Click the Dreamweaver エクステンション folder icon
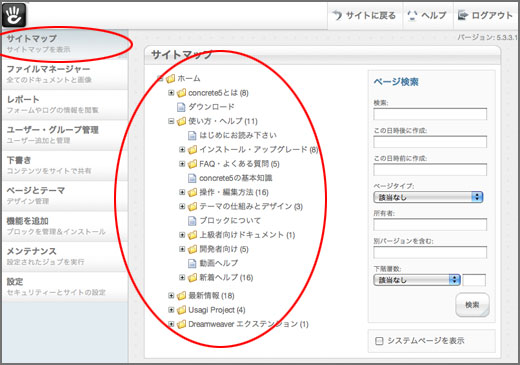Image resolution: width=520 pixels, height=365 pixels. click(x=181, y=324)
